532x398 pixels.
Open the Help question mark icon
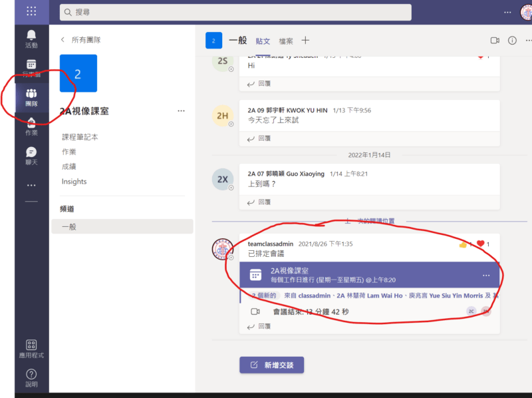pyautogui.click(x=31, y=377)
